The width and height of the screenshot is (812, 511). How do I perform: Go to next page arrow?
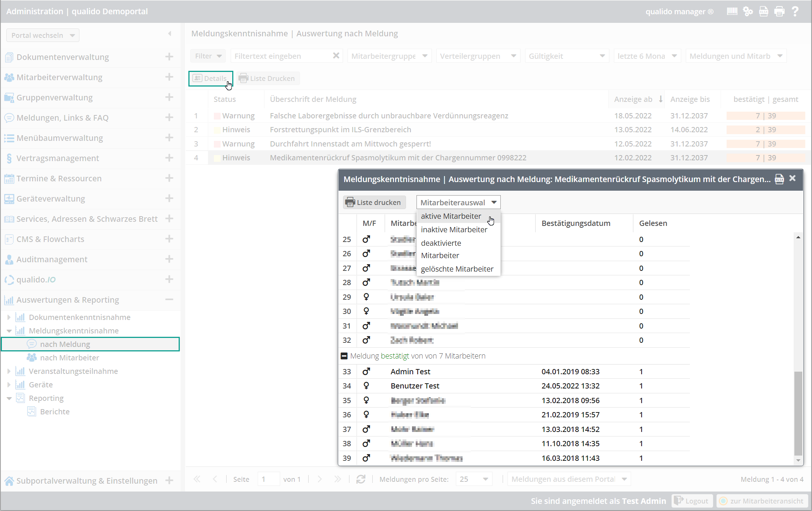point(319,479)
